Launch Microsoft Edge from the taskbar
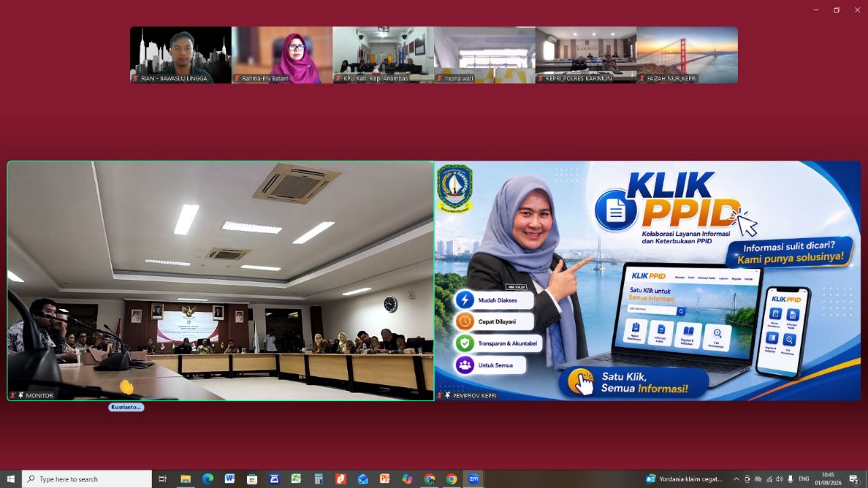The image size is (868, 488). tap(208, 479)
